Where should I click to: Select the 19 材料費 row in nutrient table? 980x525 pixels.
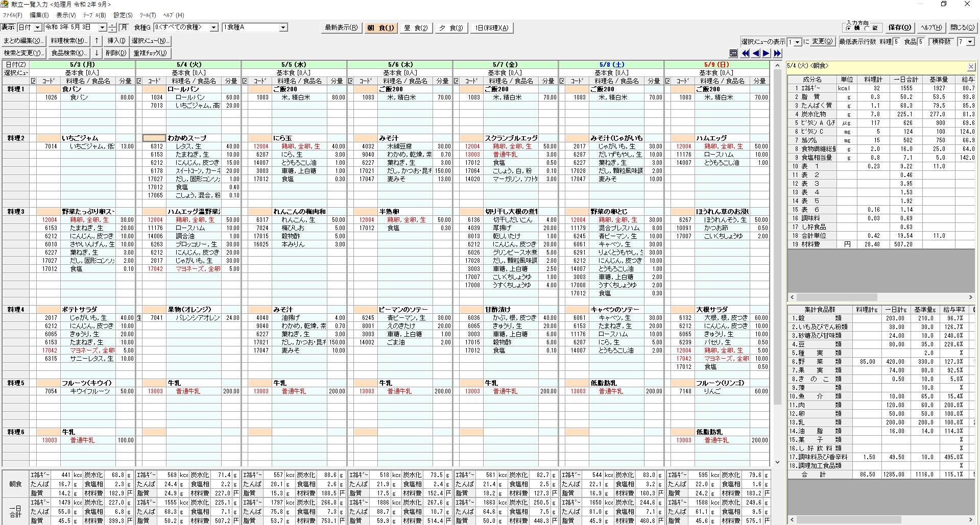[x=881, y=244]
